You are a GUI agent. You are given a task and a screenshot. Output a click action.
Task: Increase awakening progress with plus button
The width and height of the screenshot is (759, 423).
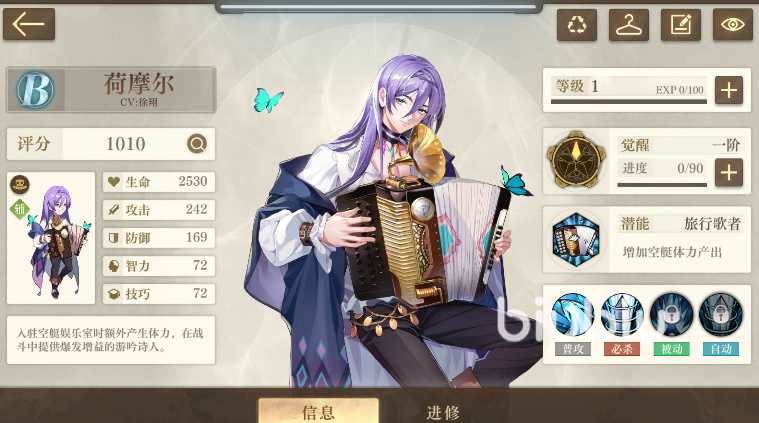(x=729, y=173)
